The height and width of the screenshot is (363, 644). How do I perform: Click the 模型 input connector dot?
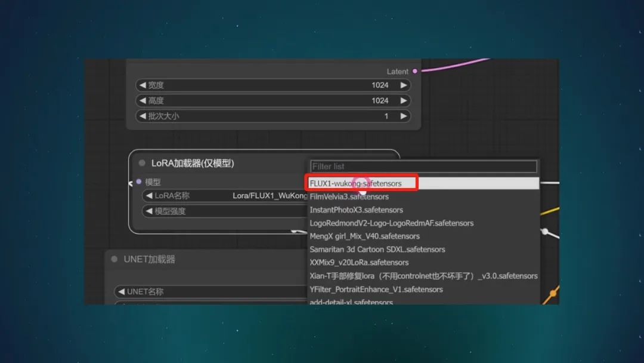coord(139,181)
